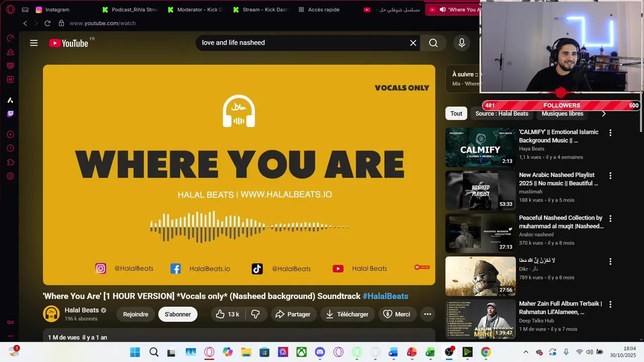Start voice search with the microphone

coord(461,43)
